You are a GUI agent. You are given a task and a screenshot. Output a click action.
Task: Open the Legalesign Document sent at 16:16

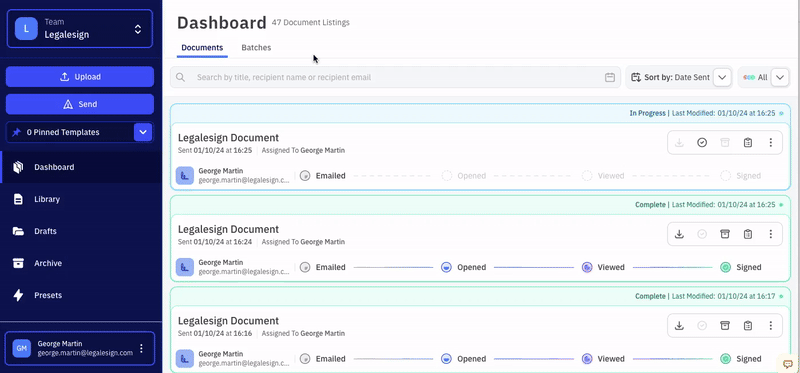click(228, 321)
